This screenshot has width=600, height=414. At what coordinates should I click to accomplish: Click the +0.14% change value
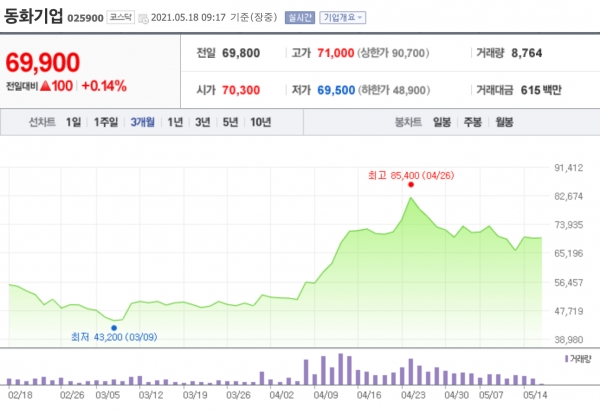tap(104, 86)
